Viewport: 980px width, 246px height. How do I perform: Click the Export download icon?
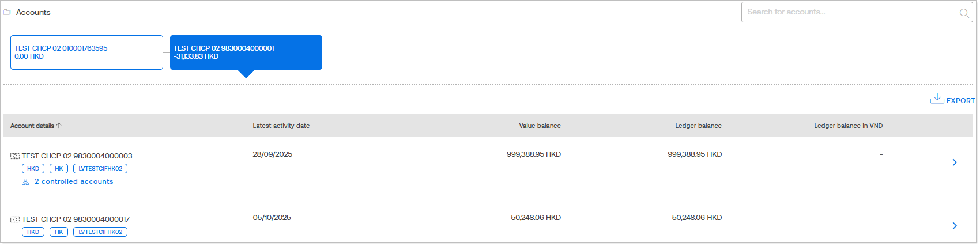click(x=937, y=99)
